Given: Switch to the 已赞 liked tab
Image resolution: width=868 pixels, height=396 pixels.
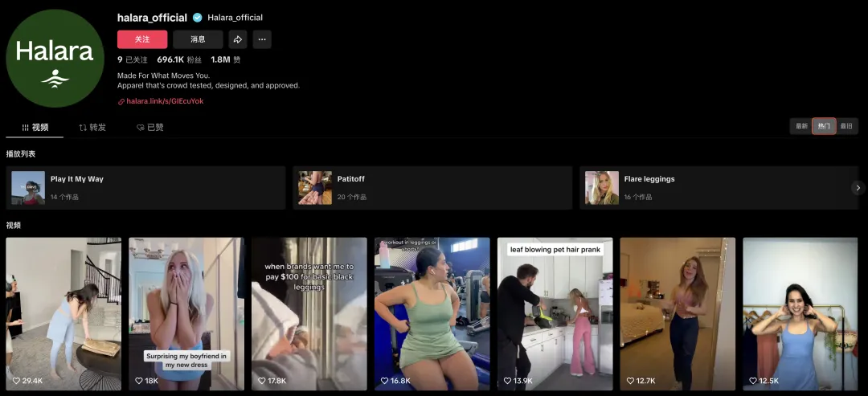Looking at the screenshot, I should [150, 127].
